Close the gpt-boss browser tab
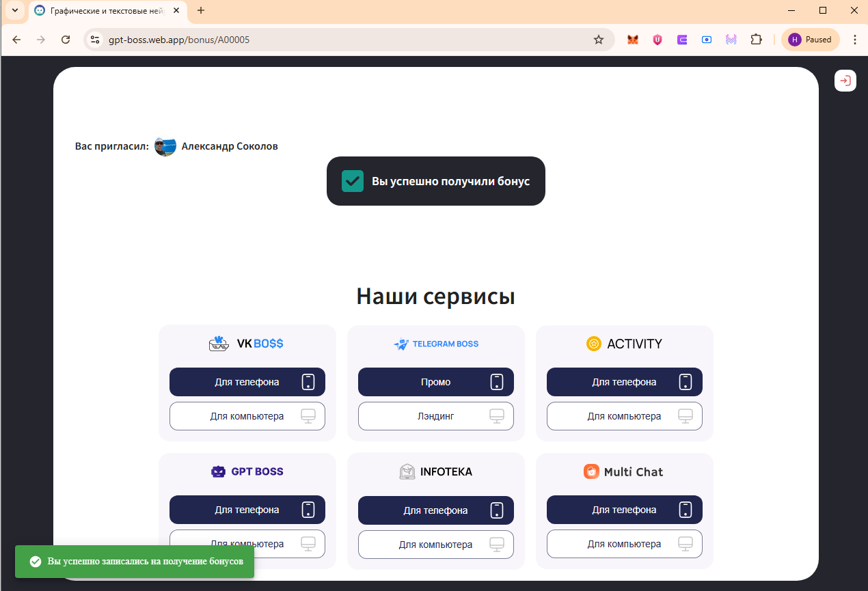The height and width of the screenshot is (591, 868). click(x=176, y=11)
